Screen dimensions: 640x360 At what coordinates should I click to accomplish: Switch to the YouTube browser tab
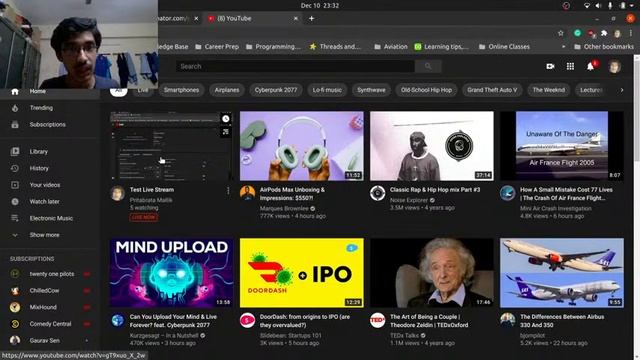pos(253,18)
